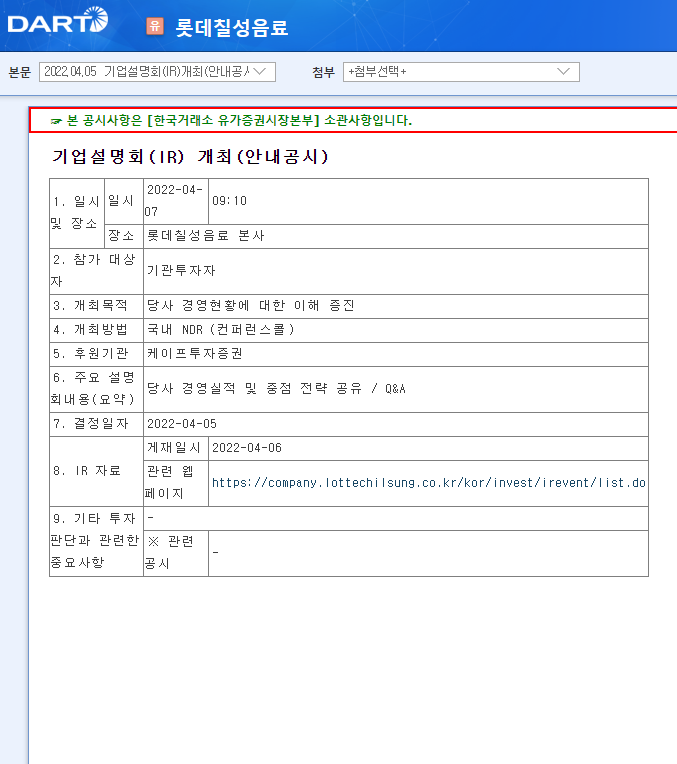The width and height of the screenshot is (677, 764).
Task: Open the lottechilsung IR event webpage link
Action: click(428, 483)
